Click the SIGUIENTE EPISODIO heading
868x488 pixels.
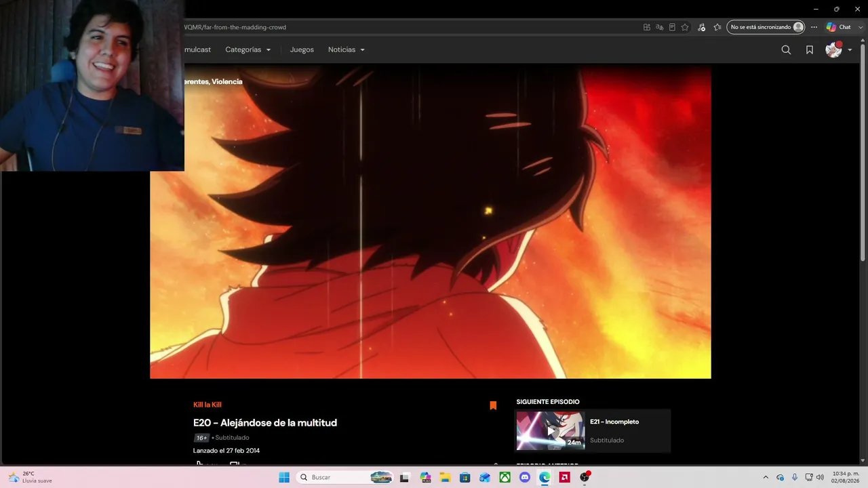pyautogui.click(x=548, y=402)
